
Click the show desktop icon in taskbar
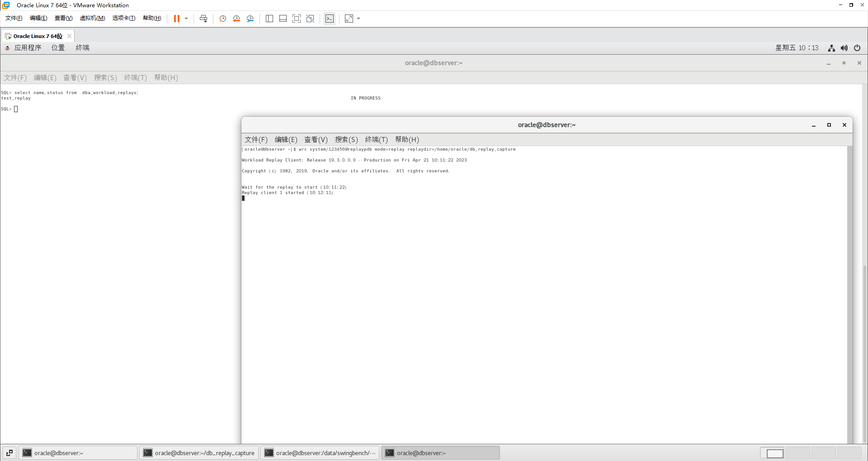pyautogui.click(x=9, y=453)
